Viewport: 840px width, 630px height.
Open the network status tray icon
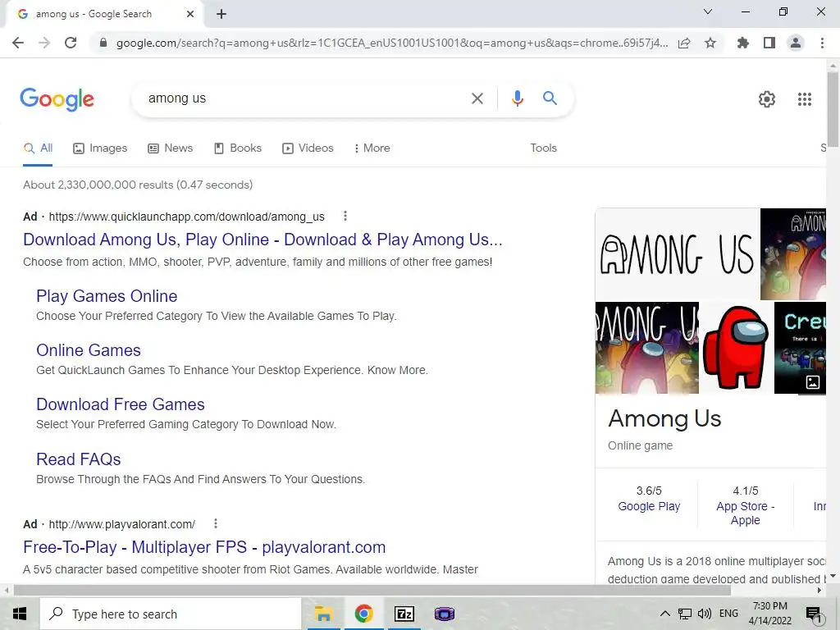tap(685, 614)
